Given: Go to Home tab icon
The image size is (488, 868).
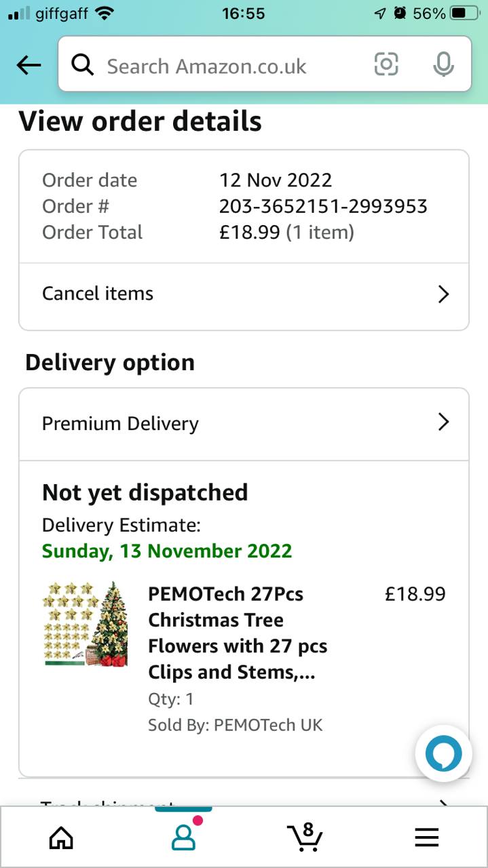Looking at the screenshot, I should (x=61, y=838).
